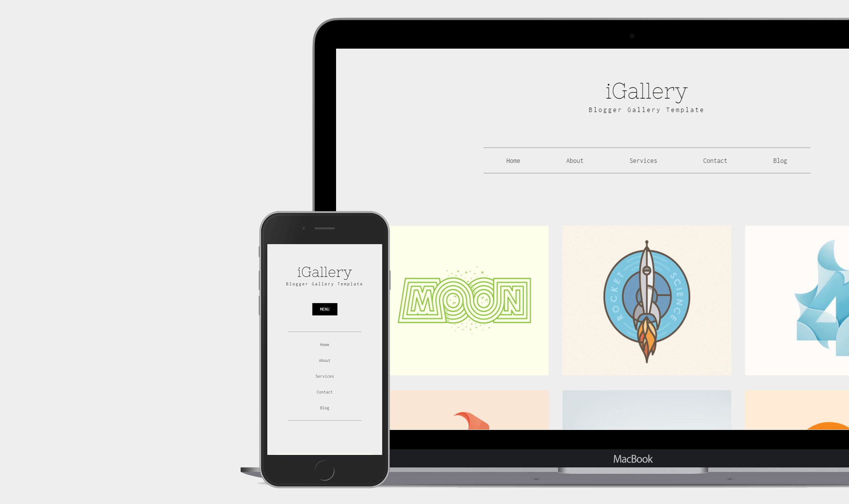Click the iGallery logo on mobile
849x504 pixels.
tap(324, 272)
